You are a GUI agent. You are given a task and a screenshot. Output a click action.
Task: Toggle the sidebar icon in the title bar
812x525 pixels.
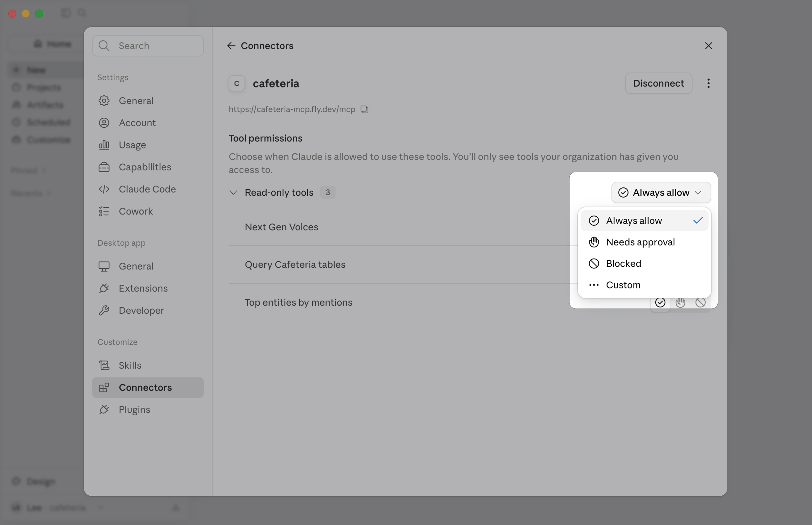click(66, 13)
